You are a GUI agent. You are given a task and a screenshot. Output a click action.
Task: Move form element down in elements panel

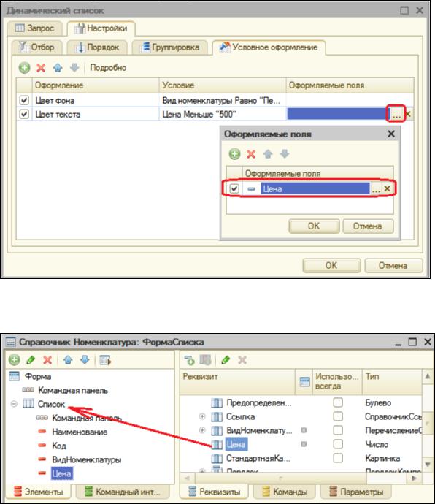click(x=85, y=360)
